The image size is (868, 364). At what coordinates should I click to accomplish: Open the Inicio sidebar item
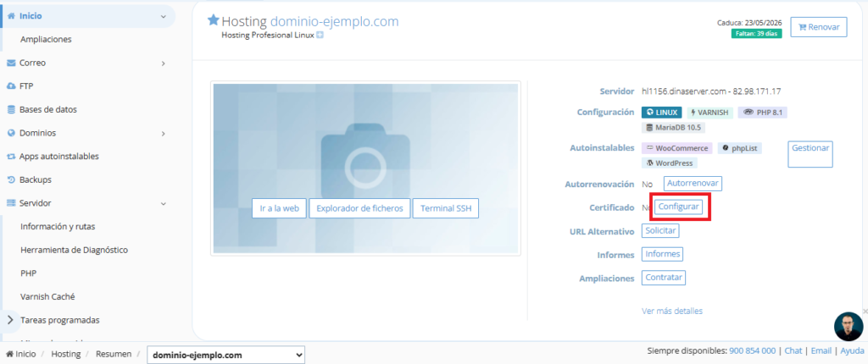pyautogui.click(x=31, y=16)
